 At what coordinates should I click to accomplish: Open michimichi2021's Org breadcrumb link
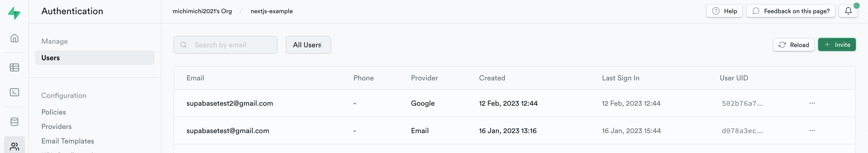[x=202, y=11]
